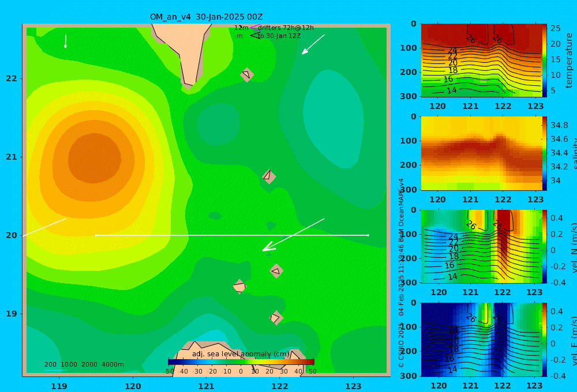Click latitude label 20 on main map
The height and width of the screenshot is (392, 577).
pyautogui.click(x=12, y=235)
